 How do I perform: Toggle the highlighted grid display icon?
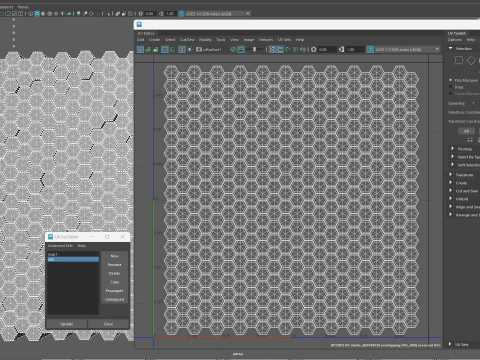tap(165, 49)
